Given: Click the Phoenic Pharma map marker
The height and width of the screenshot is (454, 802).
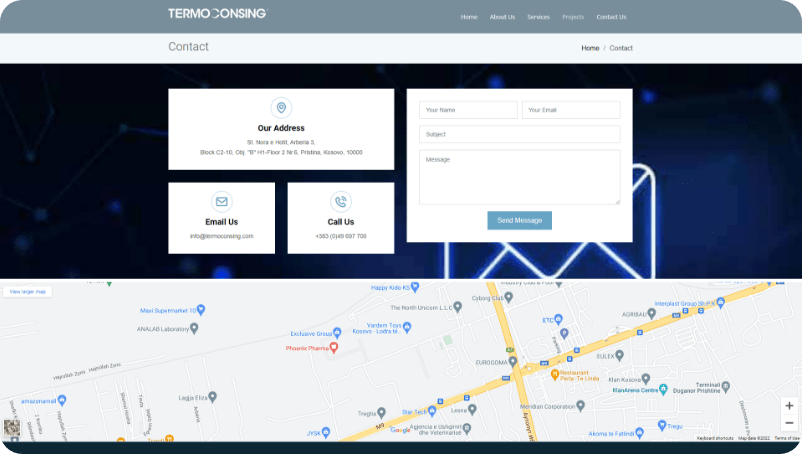Looking at the screenshot, I should click(334, 347).
